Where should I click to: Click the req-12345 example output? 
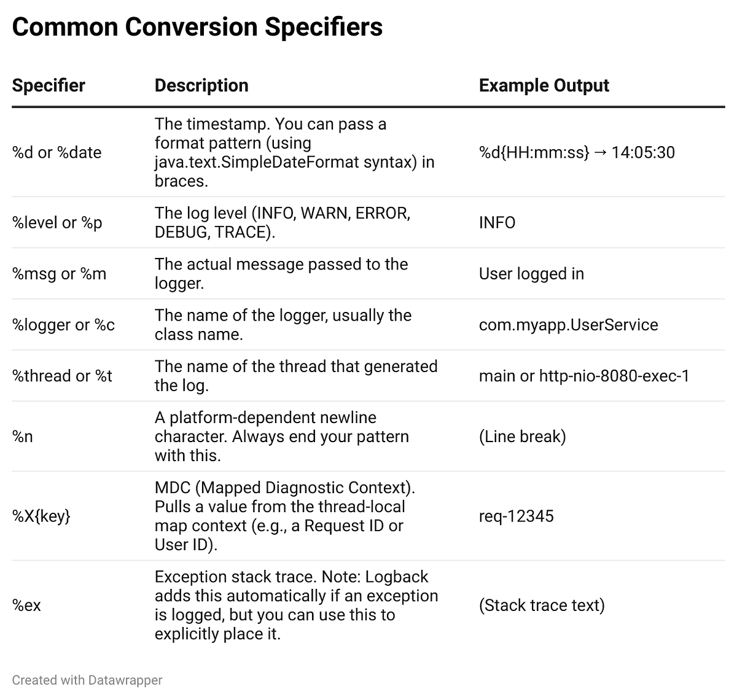point(516,516)
